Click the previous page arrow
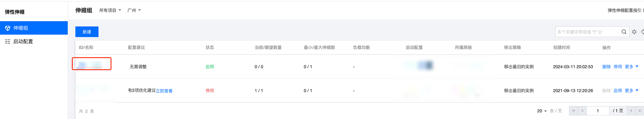This screenshot has width=644, height=119. [x=582, y=111]
